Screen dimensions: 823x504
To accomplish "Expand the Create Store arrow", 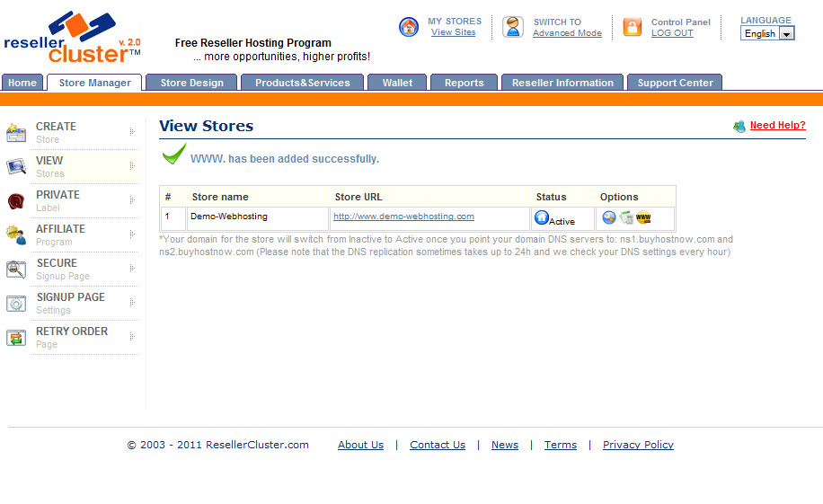I will coord(132,132).
